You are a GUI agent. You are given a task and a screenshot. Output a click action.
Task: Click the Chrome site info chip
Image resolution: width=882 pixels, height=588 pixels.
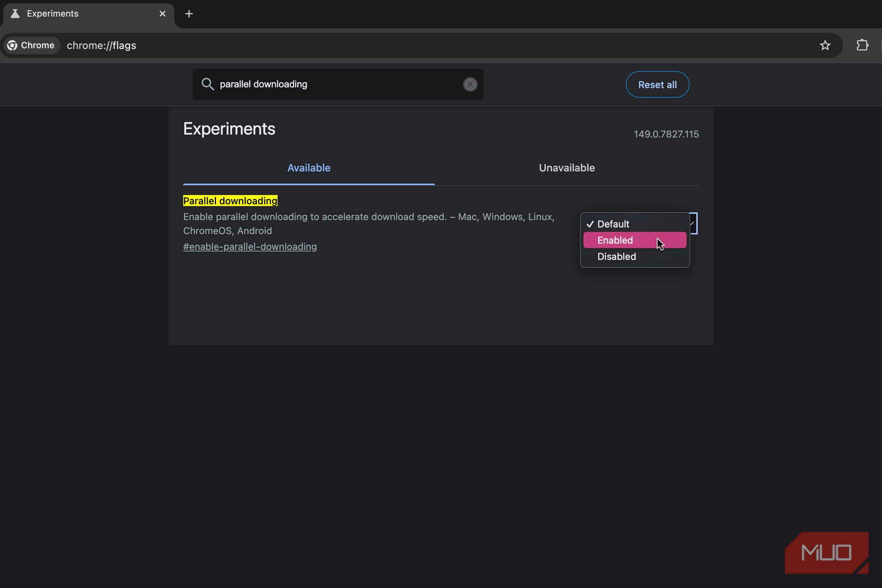click(x=31, y=45)
